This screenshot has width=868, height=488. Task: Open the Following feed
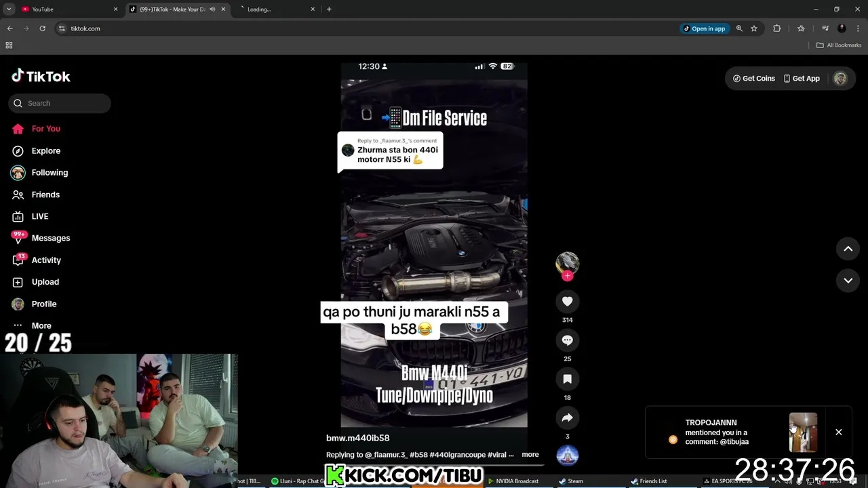click(39, 172)
